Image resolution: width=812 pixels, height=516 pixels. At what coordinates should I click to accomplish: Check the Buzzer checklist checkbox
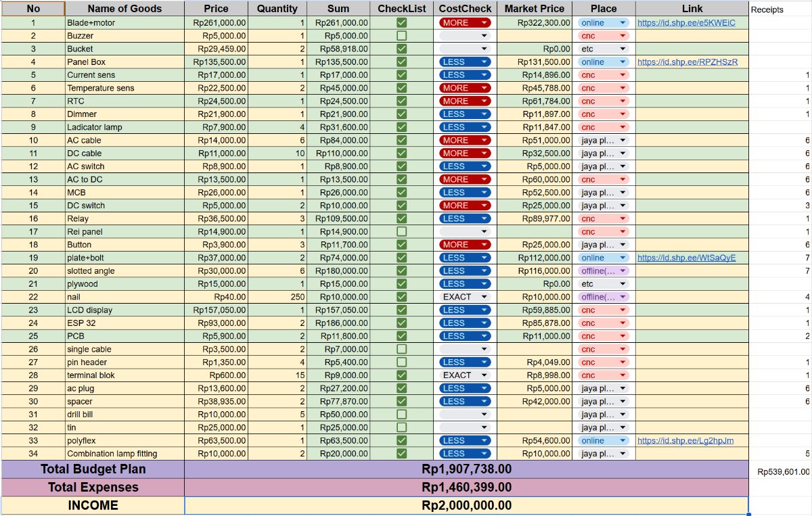click(401, 36)
